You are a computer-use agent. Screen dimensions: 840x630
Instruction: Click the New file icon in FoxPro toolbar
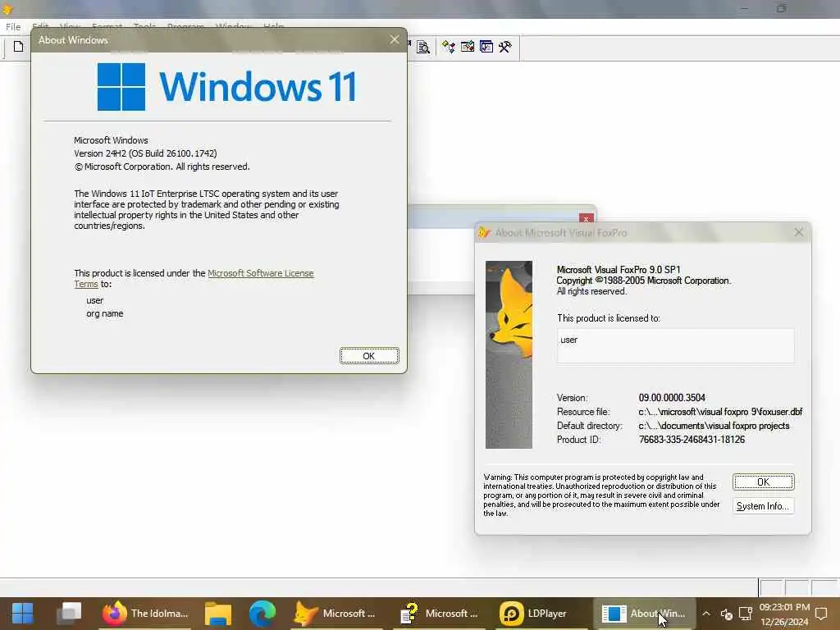[18, 47]
